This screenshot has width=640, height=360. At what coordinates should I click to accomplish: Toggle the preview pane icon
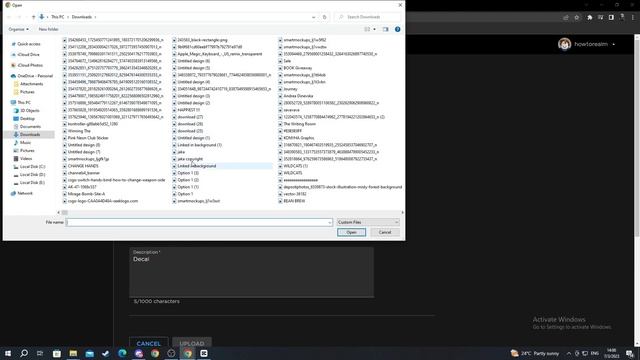pyautogui.click(x=385, y=29)
